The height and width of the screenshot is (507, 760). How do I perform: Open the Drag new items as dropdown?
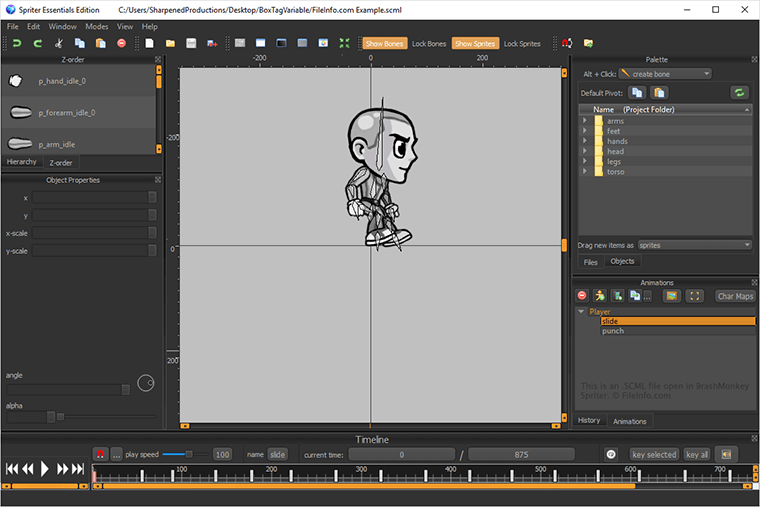pyautogui.click(x=694, y=245)
